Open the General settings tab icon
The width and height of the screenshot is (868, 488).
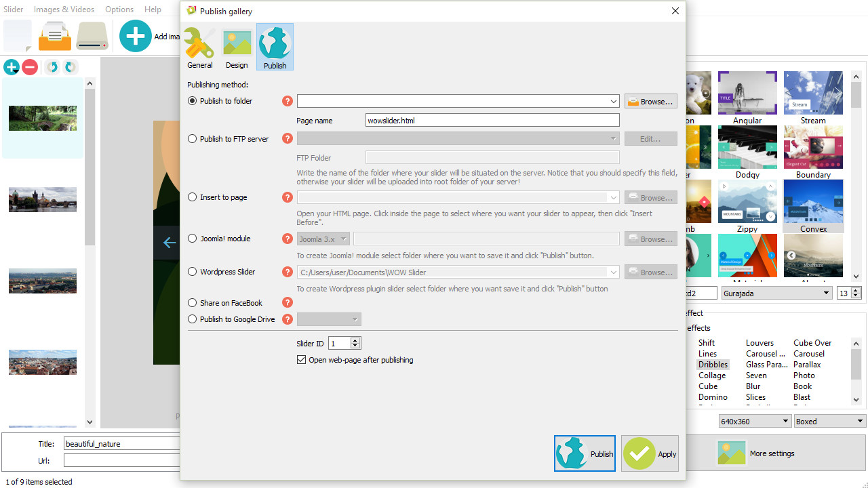tap(199, 47)
